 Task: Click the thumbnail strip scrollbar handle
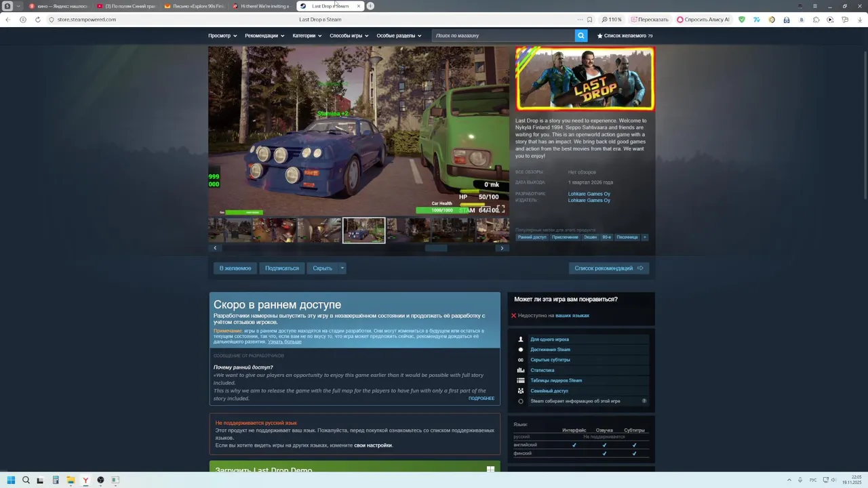436,248
